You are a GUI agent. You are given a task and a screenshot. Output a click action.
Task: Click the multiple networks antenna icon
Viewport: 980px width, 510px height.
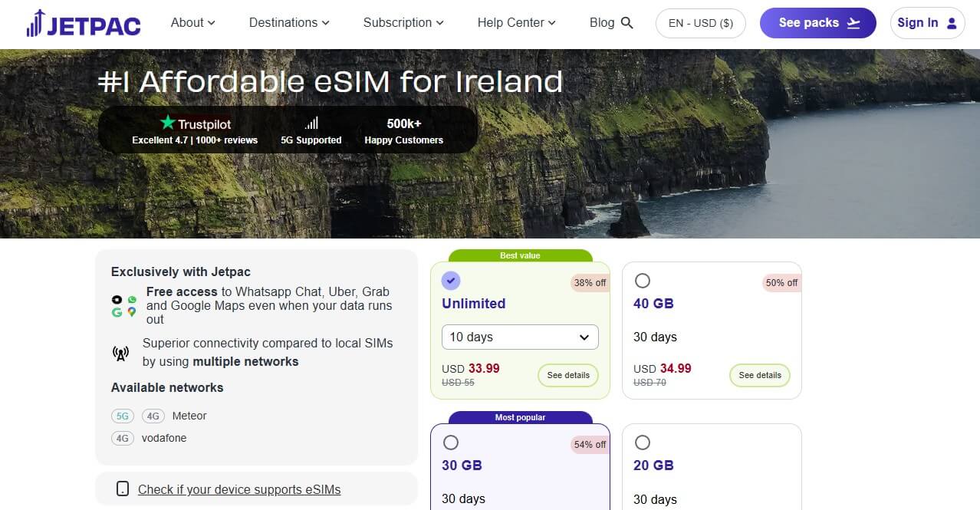[120, 353]
